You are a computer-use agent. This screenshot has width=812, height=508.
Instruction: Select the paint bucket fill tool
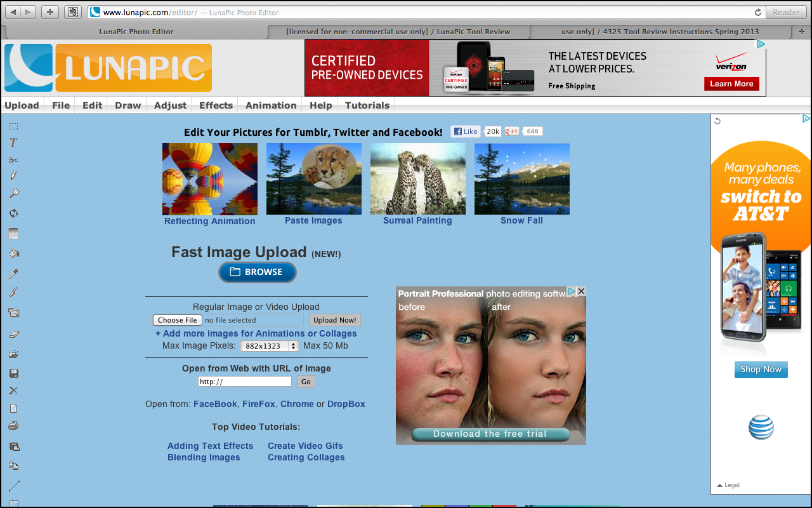pos(13,253)
